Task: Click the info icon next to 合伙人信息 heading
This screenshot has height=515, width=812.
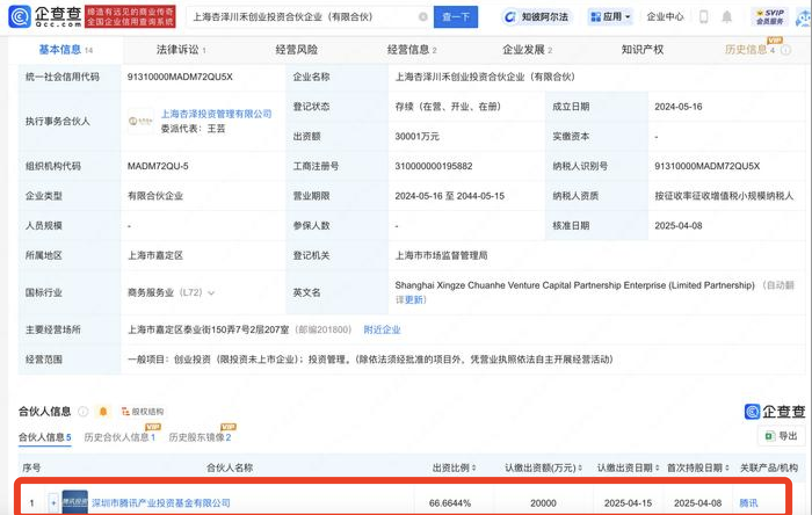Action: click(x=83, y=411)
